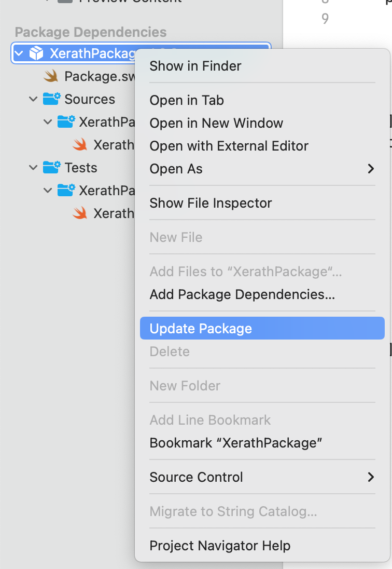Click the XerathPa subfolder icon under Tests
392x569 pixels.
tap(66, 190)
